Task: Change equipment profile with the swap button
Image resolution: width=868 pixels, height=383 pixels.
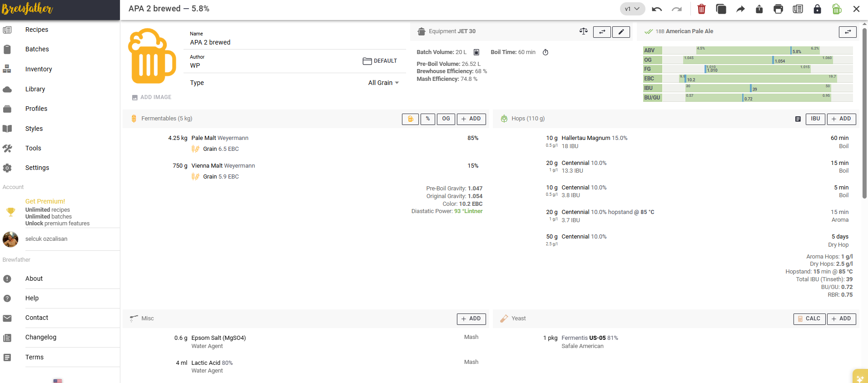Action: (x=602, y=32)
